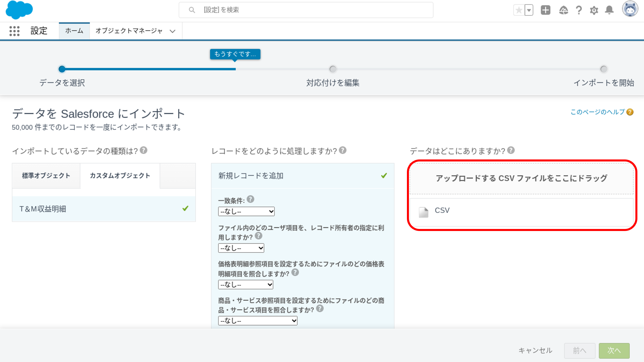Open the App Launcher grid icon
Image resolution: width=644 pixels, height=362 pixels.
coord(14,31)
